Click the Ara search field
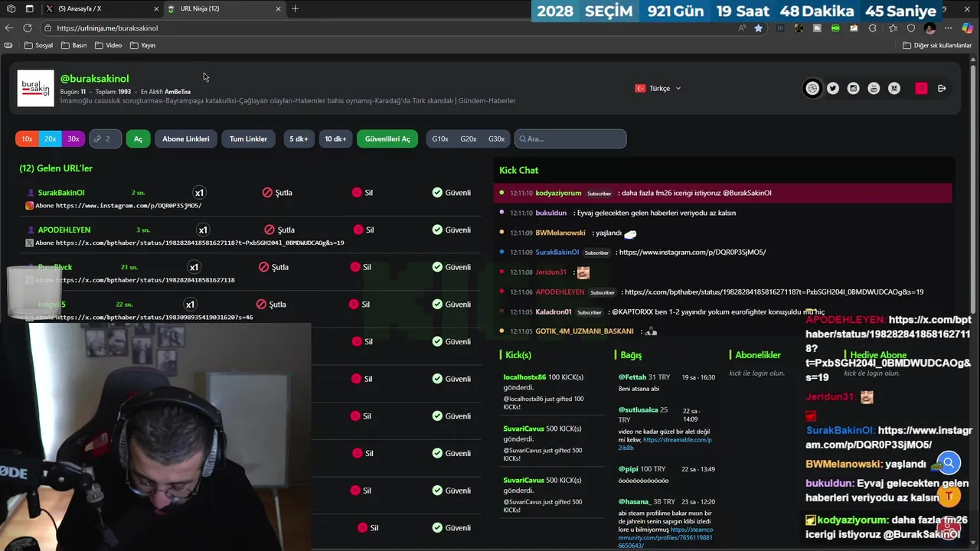The image size is (980, 551). pyautogui.click(x=570, y=139)
